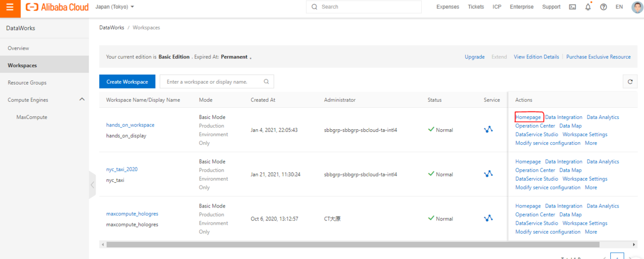Click service icon for maxcompute_hologres
Viewport: 644px width, 259px height.
(x=488, y=218)
